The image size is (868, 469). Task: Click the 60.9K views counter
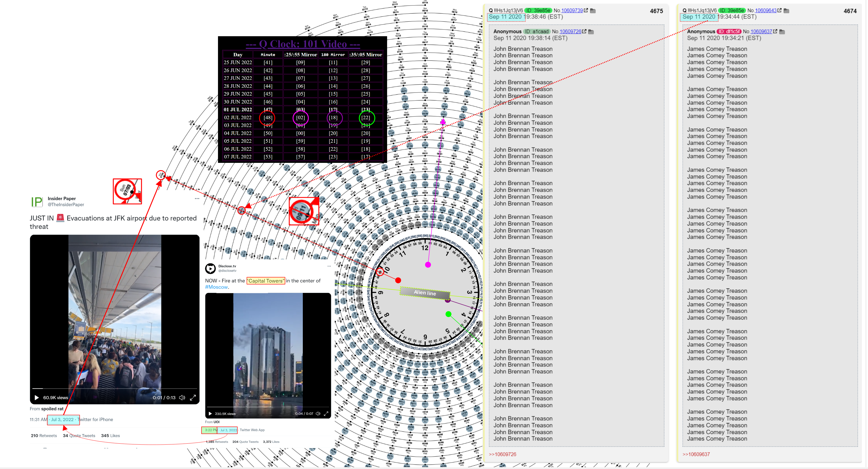(55, 398)
